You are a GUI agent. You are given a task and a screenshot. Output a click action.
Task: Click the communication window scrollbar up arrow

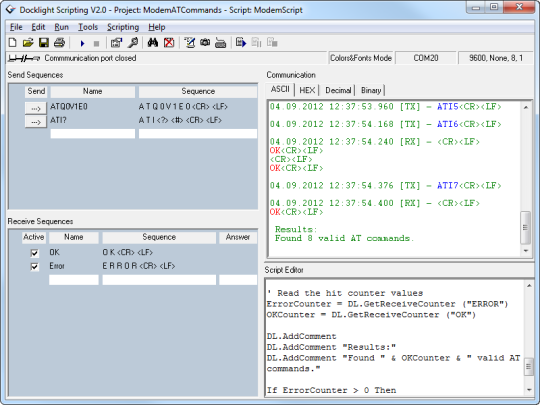tap(526, 107)
